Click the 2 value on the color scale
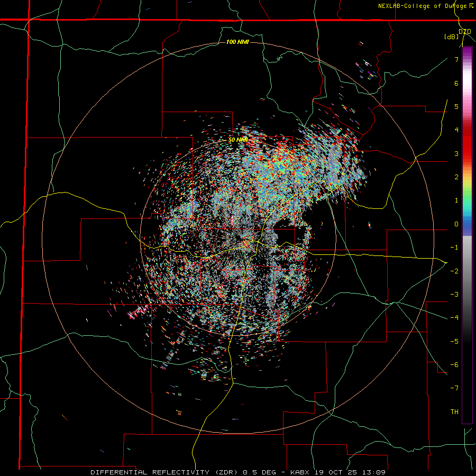This screenshot has width=476, height=476. (456, 177)
